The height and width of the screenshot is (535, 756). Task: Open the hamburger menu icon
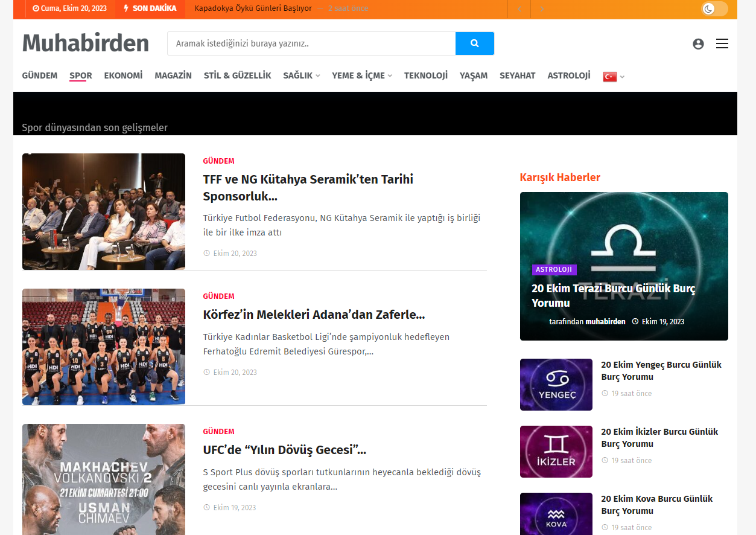[722, 43]
